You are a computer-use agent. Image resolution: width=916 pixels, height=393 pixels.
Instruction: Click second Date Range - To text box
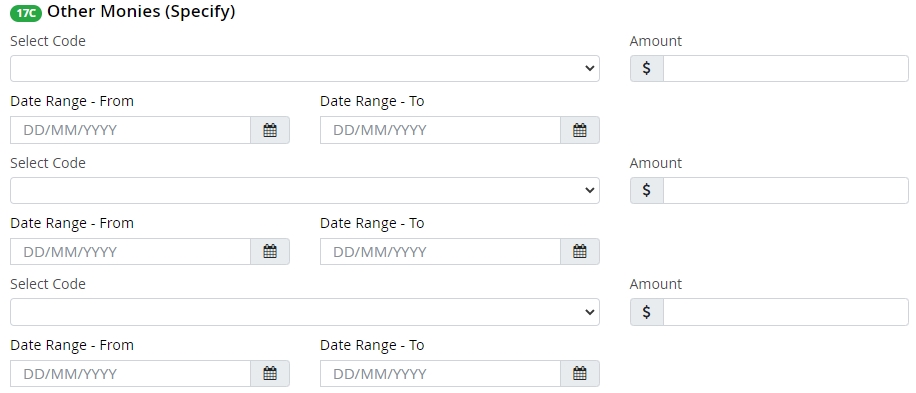440,252
